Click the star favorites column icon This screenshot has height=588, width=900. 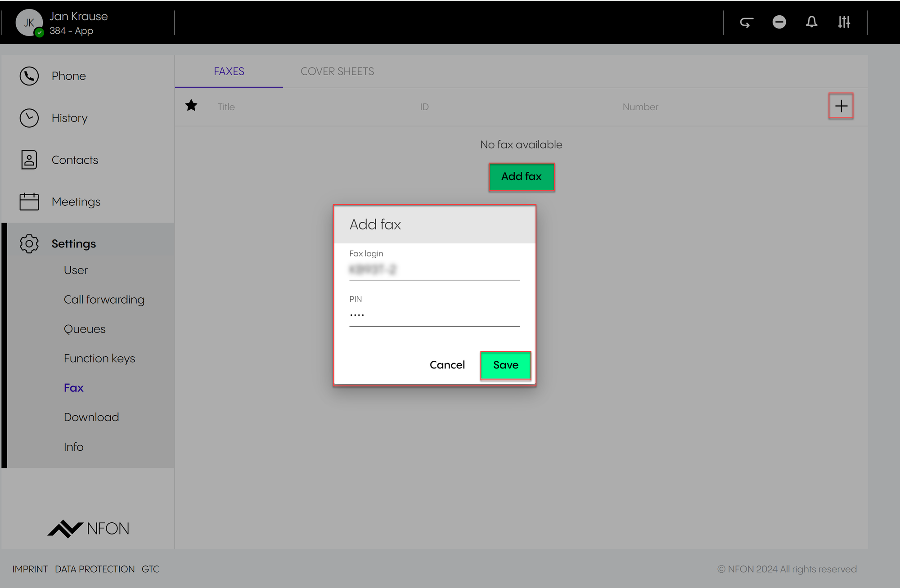pyautogui.click(x=191, y=106)
